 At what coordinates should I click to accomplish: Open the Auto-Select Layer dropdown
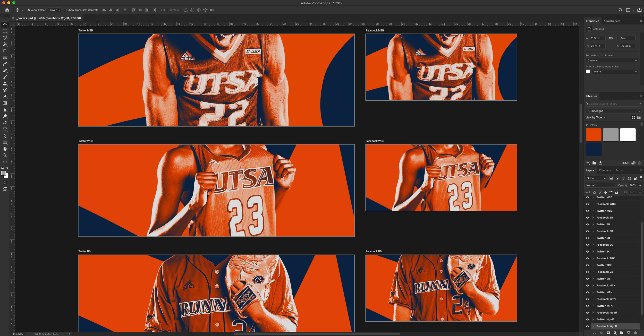pos(55,10)
